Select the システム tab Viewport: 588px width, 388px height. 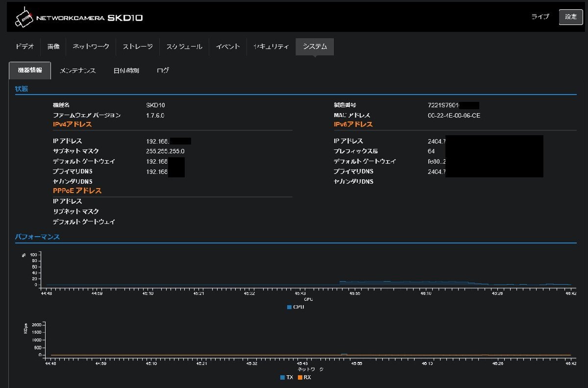pyautogui.click(x=315, y=47)
